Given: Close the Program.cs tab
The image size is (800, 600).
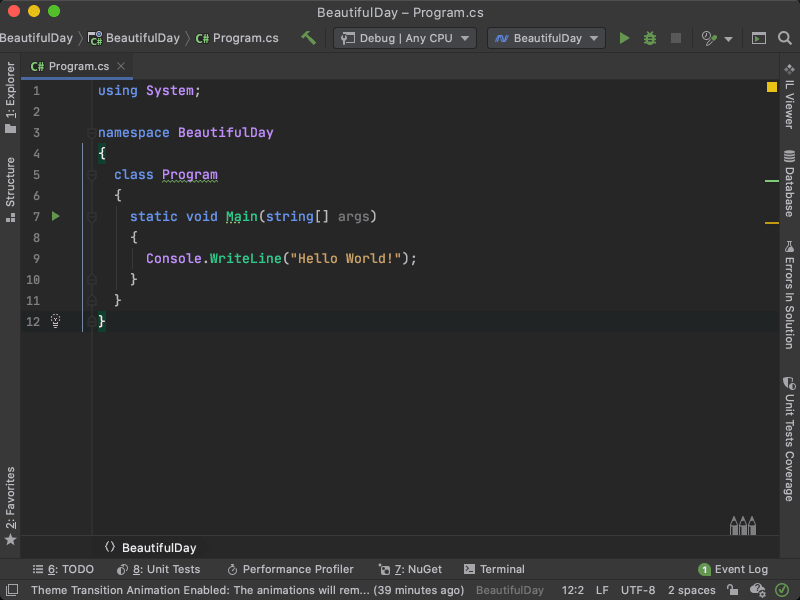Looking at the screenshot, I should 121,66.
